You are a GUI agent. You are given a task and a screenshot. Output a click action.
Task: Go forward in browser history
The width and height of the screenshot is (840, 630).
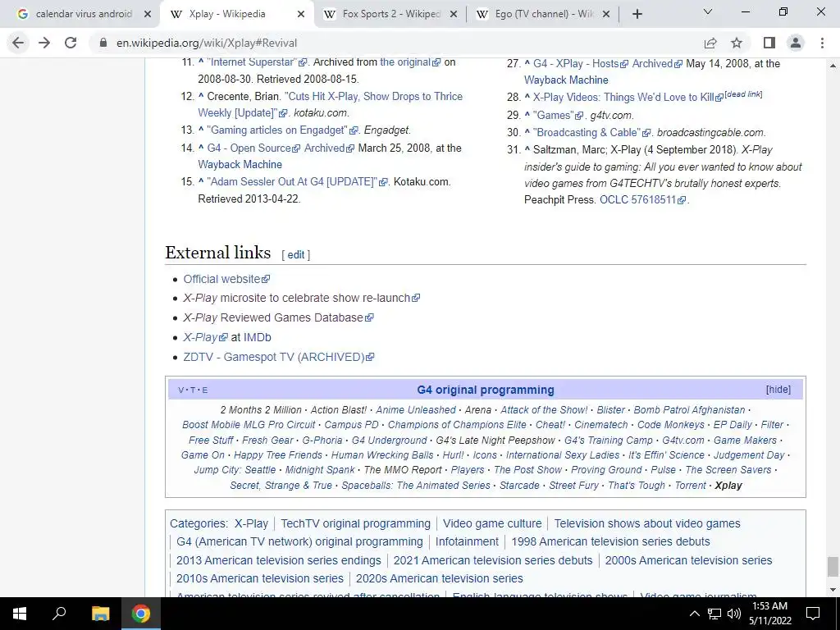tap(44, 43)
